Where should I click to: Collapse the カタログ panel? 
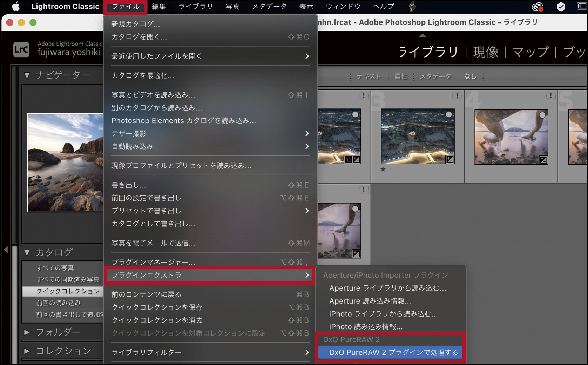point(27,252)
